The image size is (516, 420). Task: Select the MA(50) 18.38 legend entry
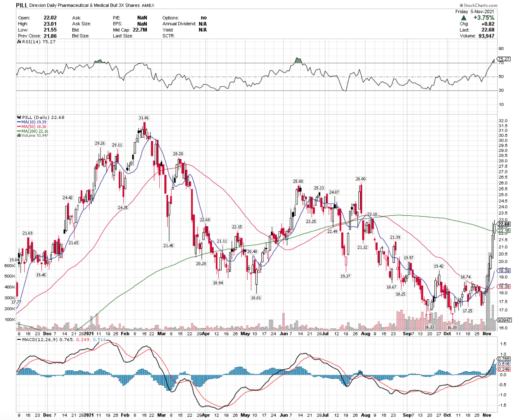pos(31,127)
